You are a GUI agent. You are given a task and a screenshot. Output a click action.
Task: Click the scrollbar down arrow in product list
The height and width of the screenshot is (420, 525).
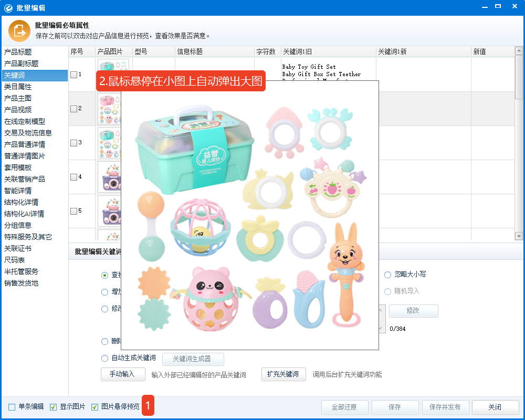(x=519, y=236)
